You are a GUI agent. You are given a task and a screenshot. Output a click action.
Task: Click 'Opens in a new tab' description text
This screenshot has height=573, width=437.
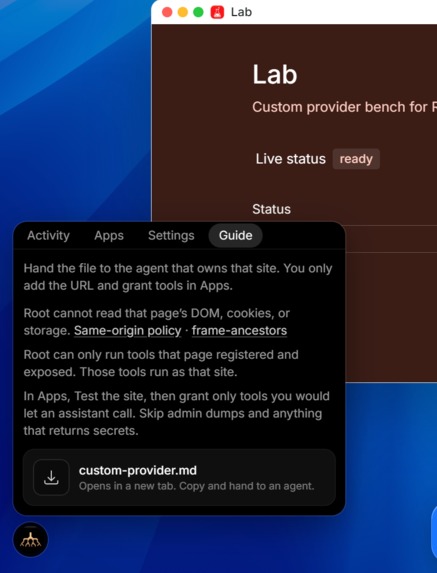tap(197, 486)
